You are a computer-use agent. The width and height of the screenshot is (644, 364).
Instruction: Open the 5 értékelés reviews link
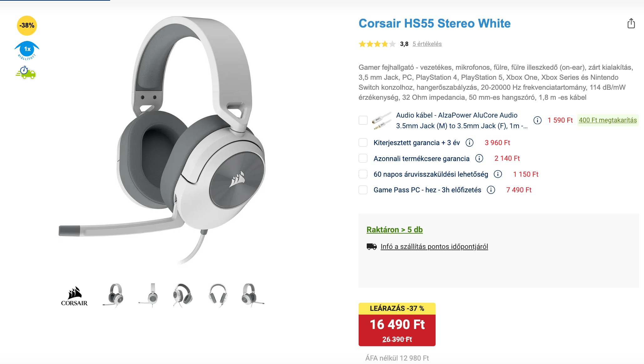point(427,44)
